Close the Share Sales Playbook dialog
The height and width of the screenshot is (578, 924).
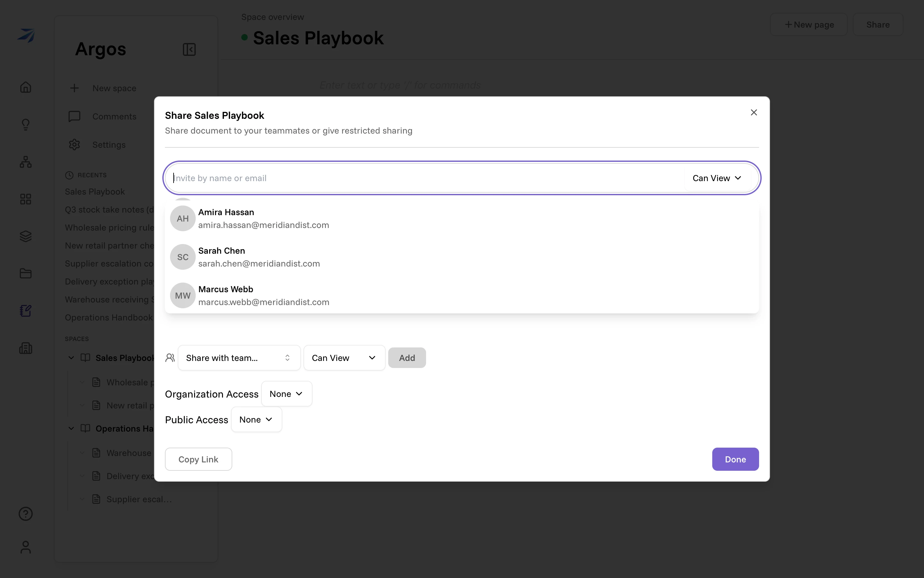[754, 112]
